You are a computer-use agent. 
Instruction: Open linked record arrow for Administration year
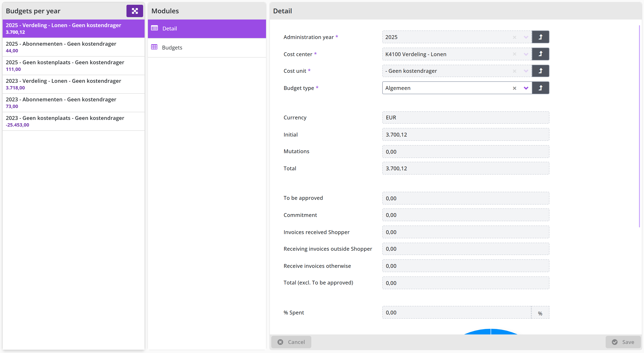click(540, 37)
